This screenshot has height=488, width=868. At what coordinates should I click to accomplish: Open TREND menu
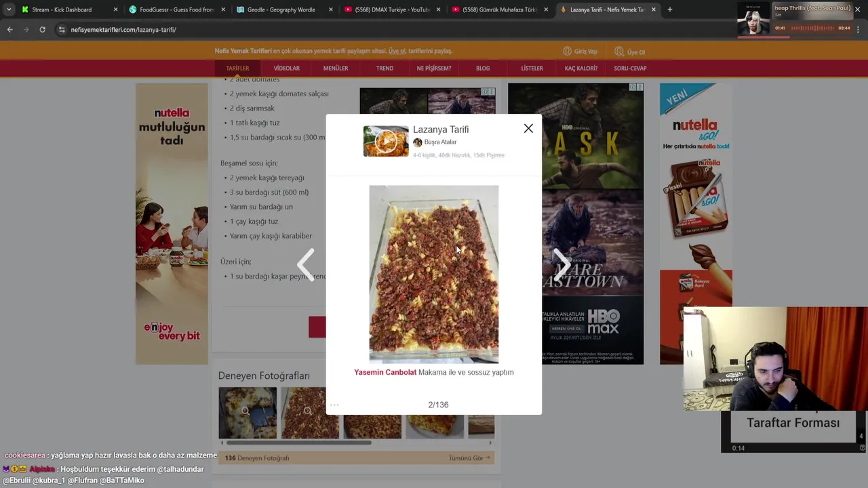[384, 68]
